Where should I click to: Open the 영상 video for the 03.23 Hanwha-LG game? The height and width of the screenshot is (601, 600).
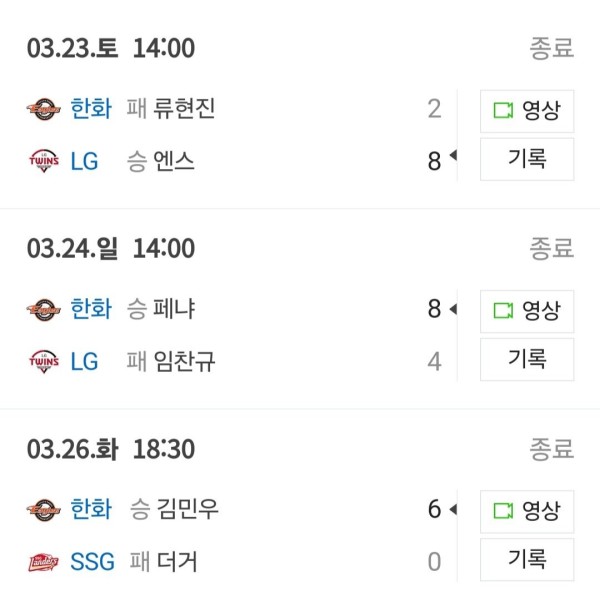point(527,111)
